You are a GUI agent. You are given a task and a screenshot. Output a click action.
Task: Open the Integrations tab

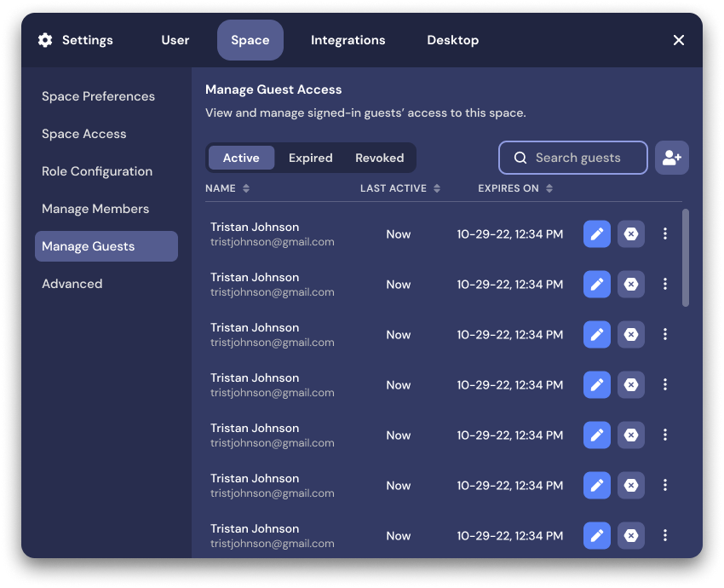348,40
